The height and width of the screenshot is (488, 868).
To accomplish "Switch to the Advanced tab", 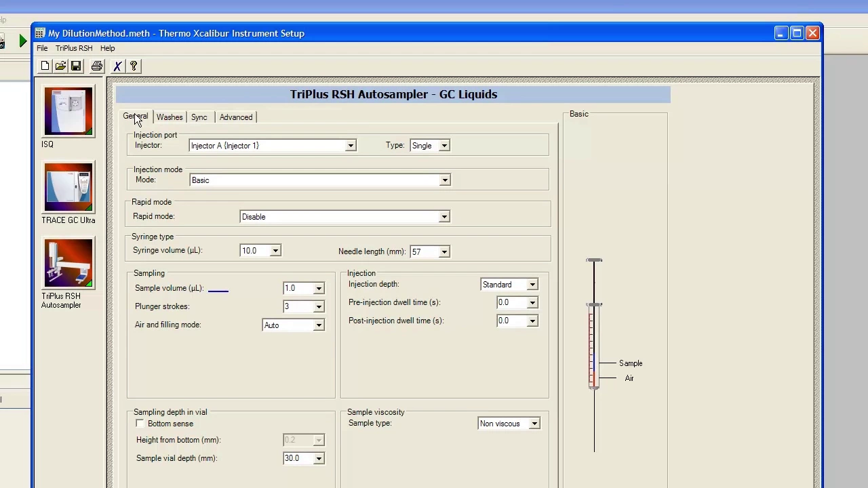I will coord(236,117).
